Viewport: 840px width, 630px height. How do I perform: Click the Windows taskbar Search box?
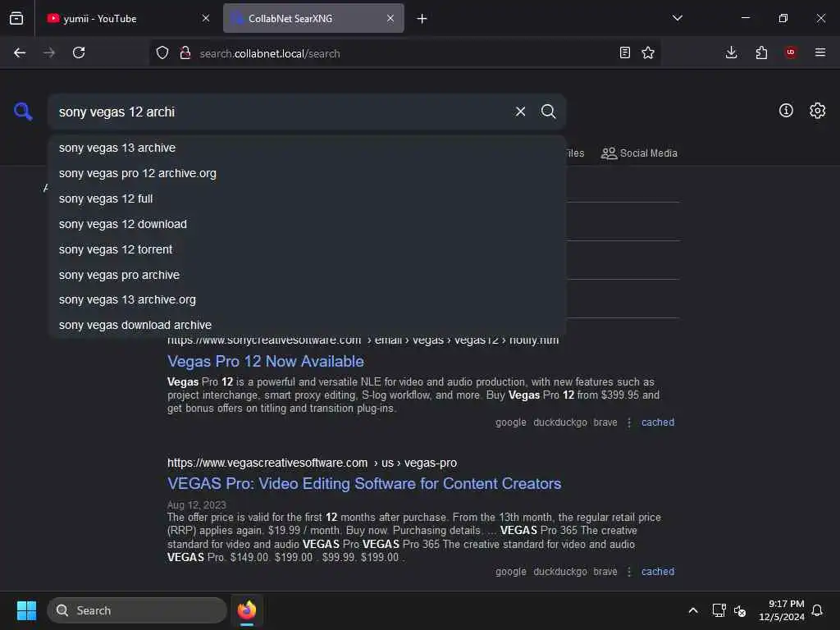point(137,610)
